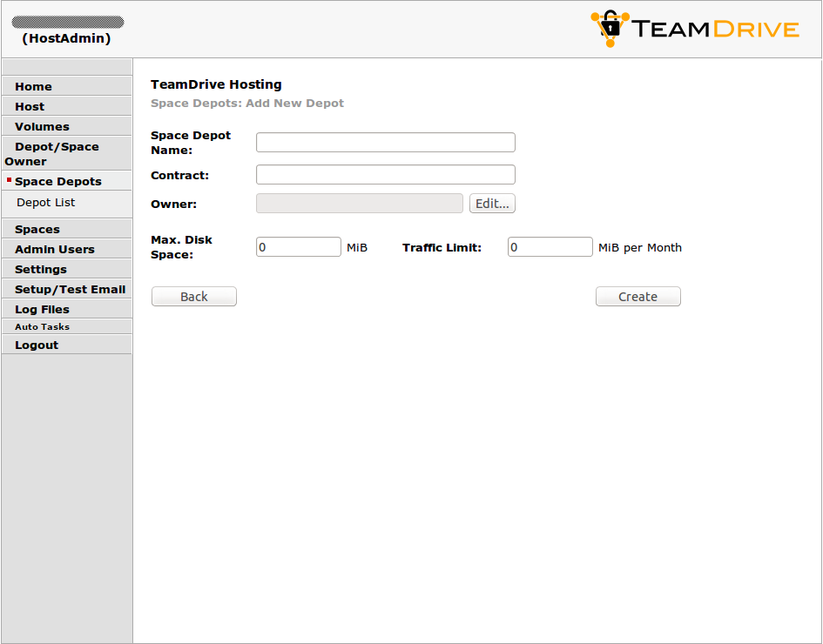Open the Log Files section
The width and height of the screenshot is (823, 644).
pos(42,309)
